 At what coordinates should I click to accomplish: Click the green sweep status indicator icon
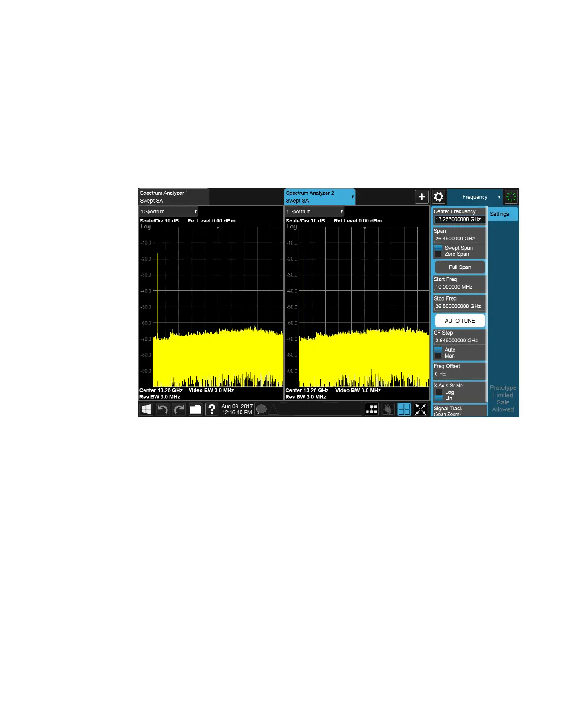pos(511,197)
